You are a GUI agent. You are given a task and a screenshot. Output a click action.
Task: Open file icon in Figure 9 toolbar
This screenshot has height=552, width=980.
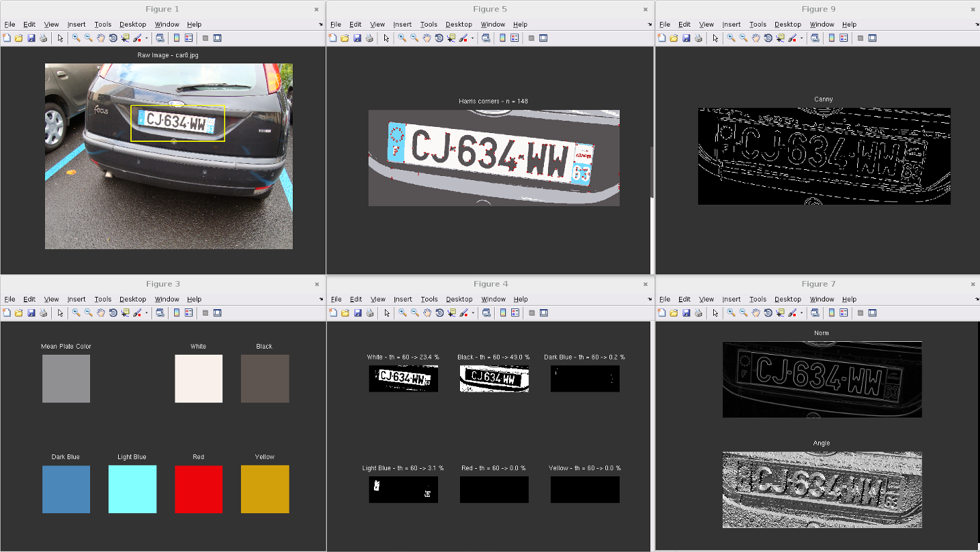674,38
